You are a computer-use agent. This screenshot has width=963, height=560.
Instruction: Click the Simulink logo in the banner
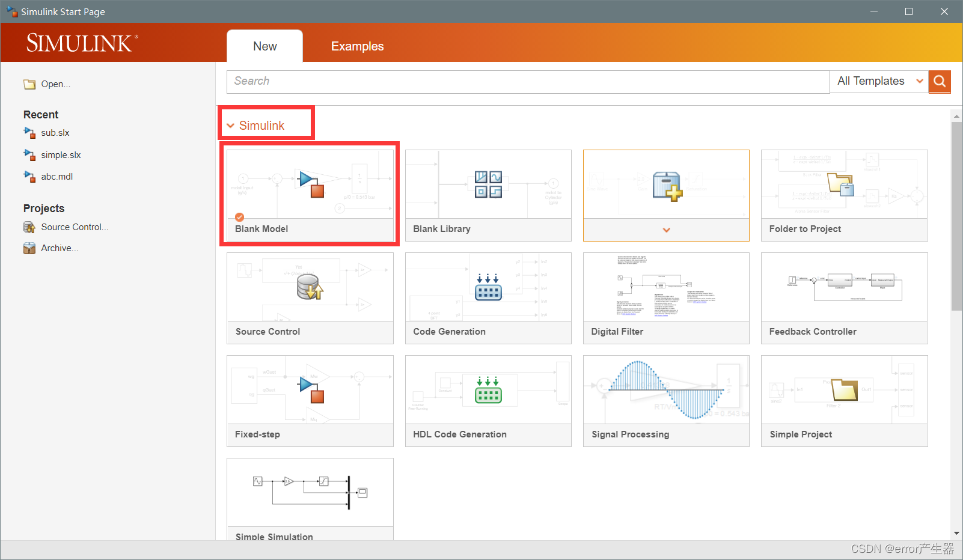tap(82, 43)
